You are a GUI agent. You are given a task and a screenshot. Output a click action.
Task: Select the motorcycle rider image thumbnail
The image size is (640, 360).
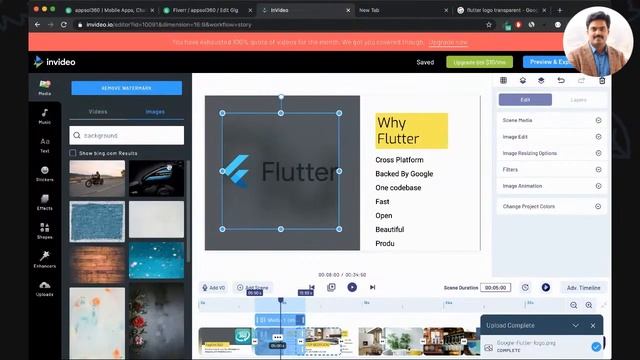(x=97, y=178)
